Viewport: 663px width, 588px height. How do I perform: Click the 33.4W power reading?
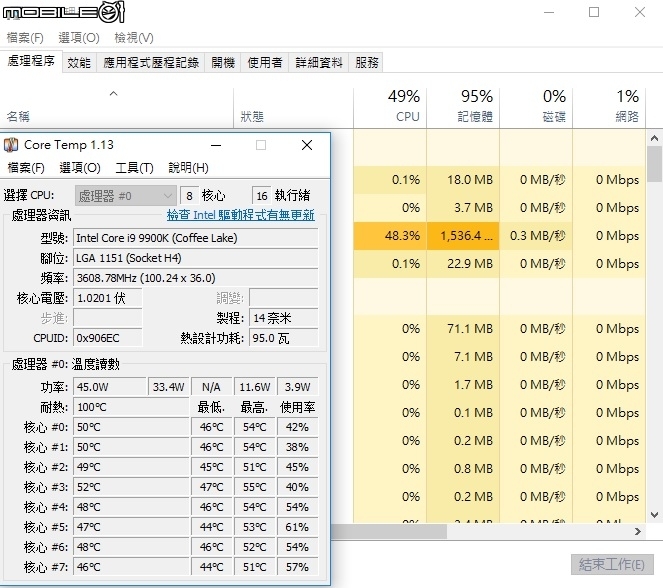pyautogui.click(x=168, y=387)
